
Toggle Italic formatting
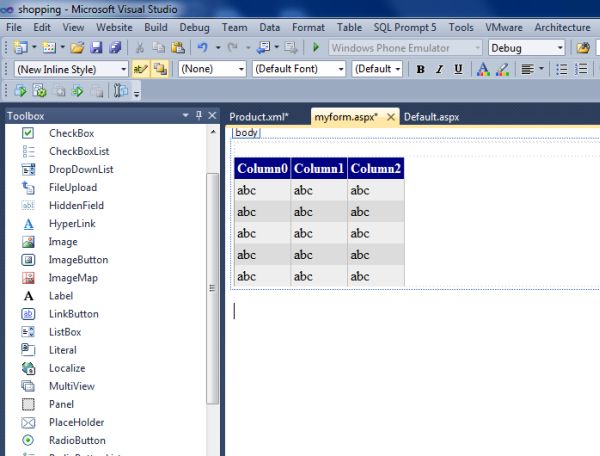click(x=439, y=69)
